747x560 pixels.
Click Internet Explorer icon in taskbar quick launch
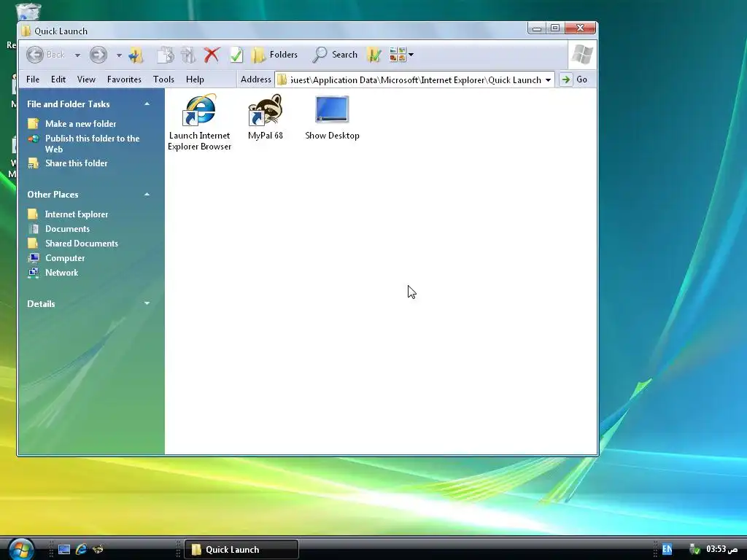(x=81, y=550)
